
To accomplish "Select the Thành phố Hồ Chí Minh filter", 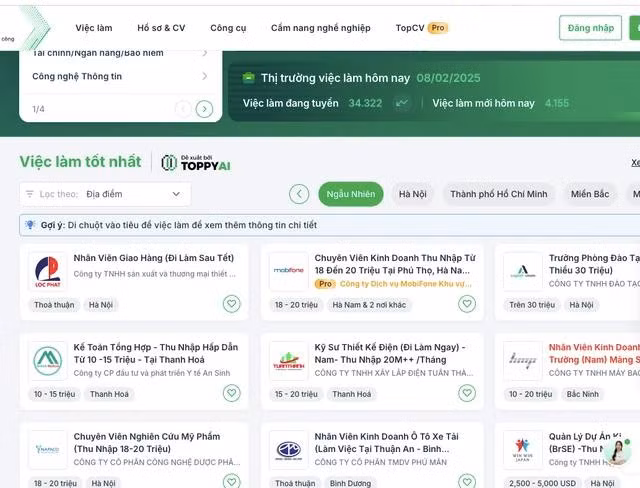I will point(499,194).
